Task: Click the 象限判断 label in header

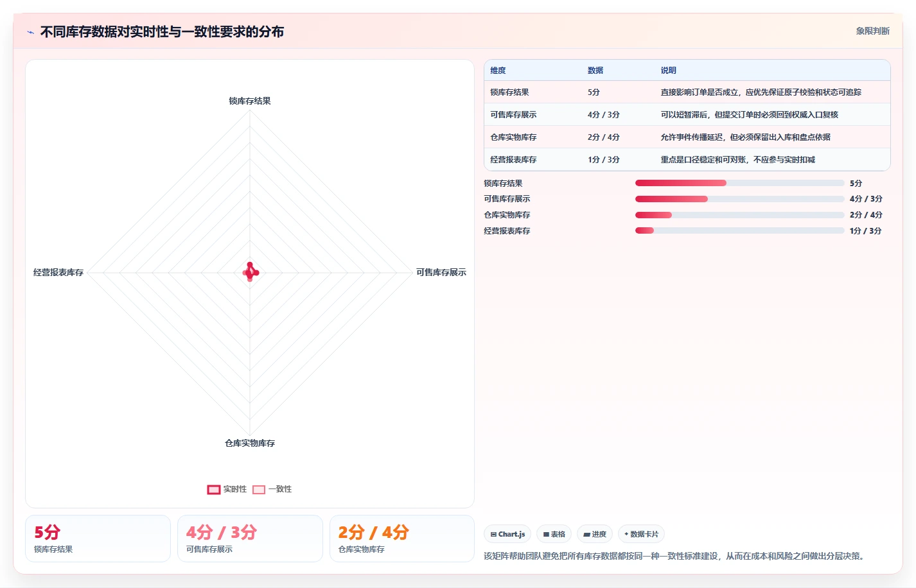Action: point(872,31)
